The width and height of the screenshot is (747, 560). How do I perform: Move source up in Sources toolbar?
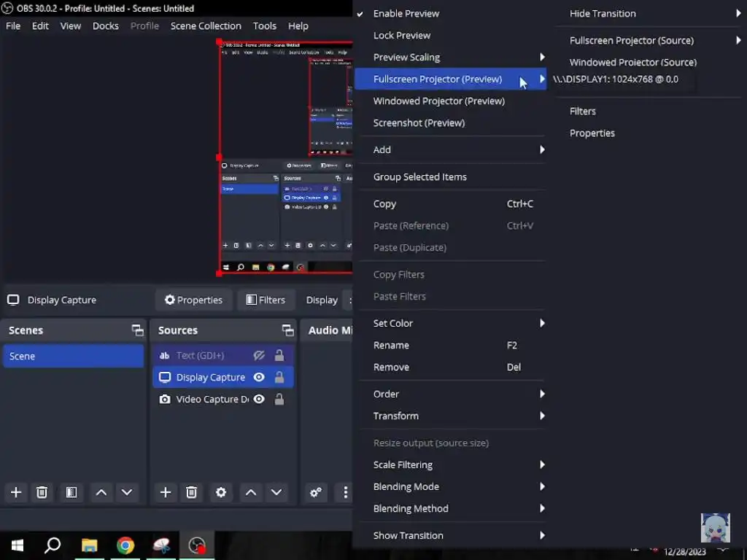click(251, 492)
